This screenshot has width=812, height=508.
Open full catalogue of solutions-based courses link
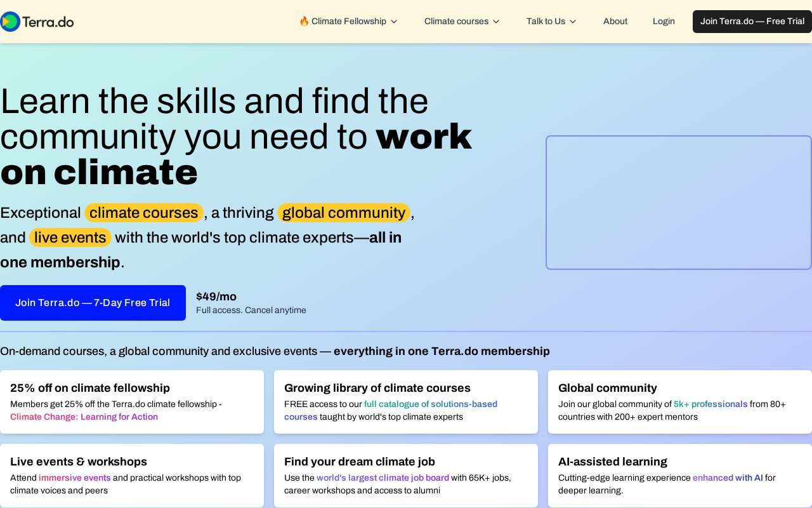click(x=391, y=410)
